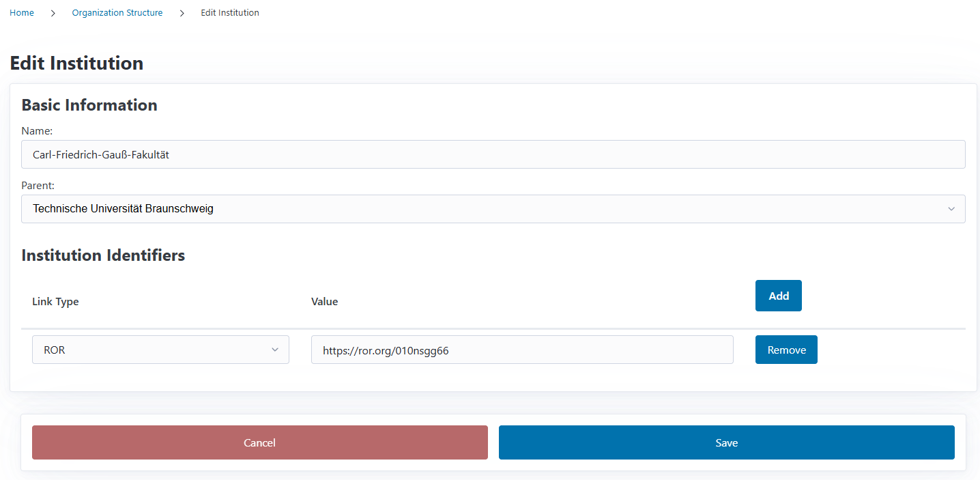Click the Parent field label
Image resolution: width=980 pixels, height=480 pixels.
click(38, 185)
